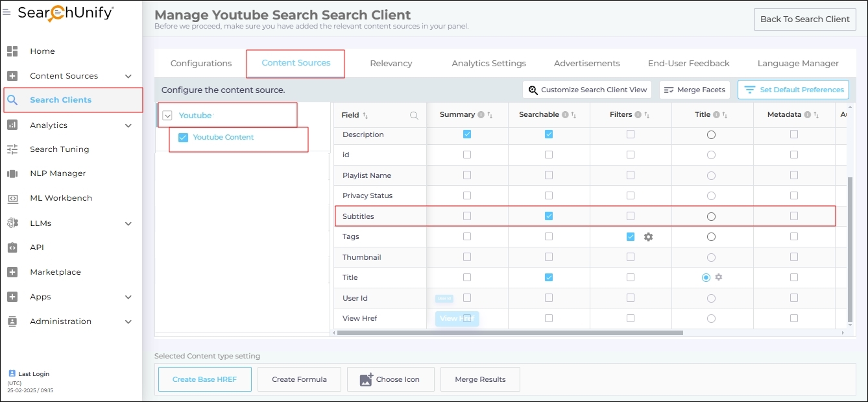The width and height of the screenshot is (868, 402).
Task: Open Tags filter gear settings
Action: click(x=648, y=237)
